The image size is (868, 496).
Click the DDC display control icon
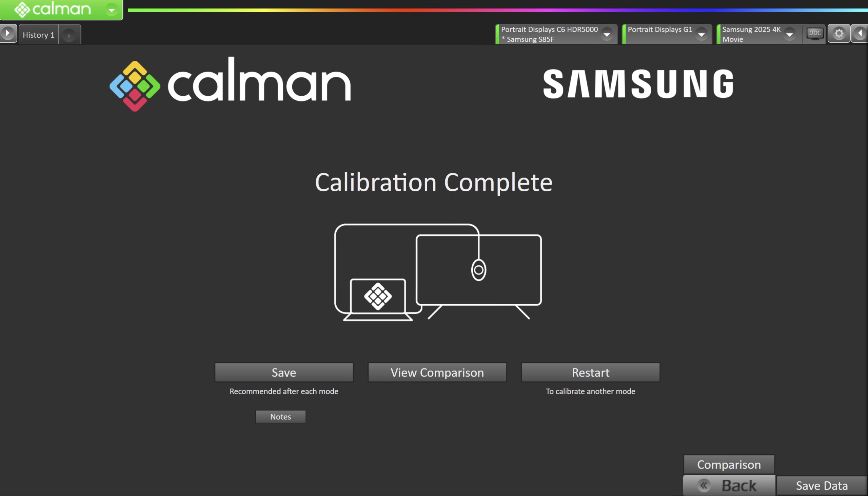coord(814,33)
